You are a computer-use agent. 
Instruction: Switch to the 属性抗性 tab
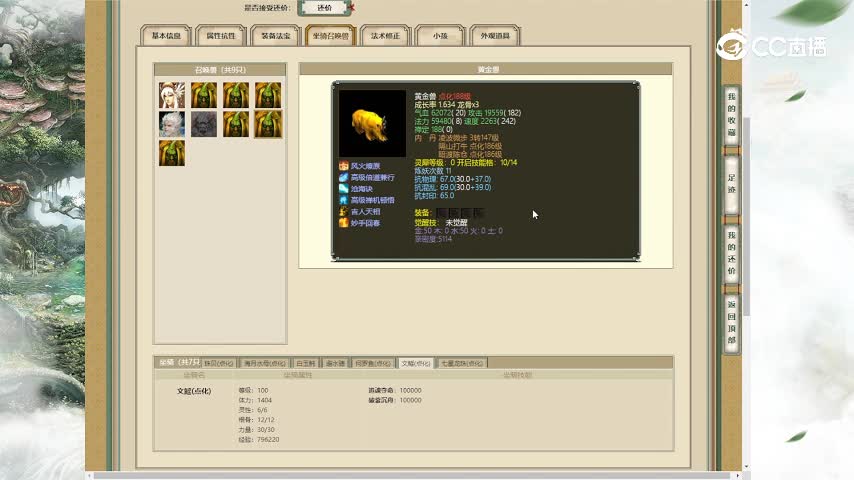[221, 36]
